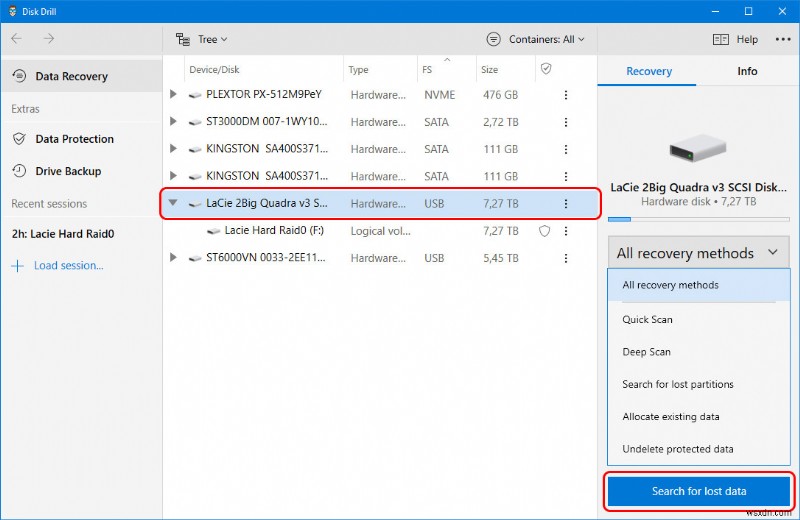The height and width of the screenshot is (520, 800).
Task: Click the Drive Backup clock icon
Action: [x=19, y=171]
